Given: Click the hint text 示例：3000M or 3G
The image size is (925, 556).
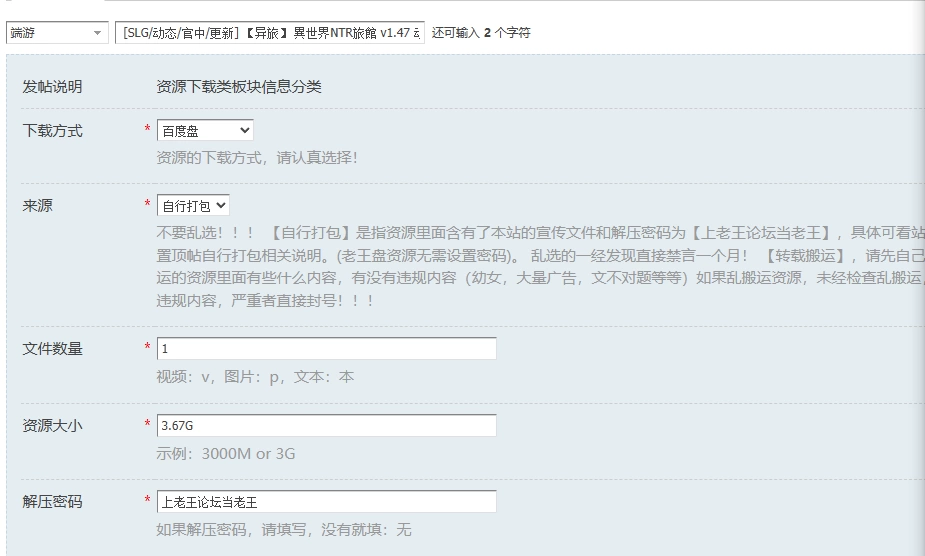Looking at the screenshot, I should [226, 454].
